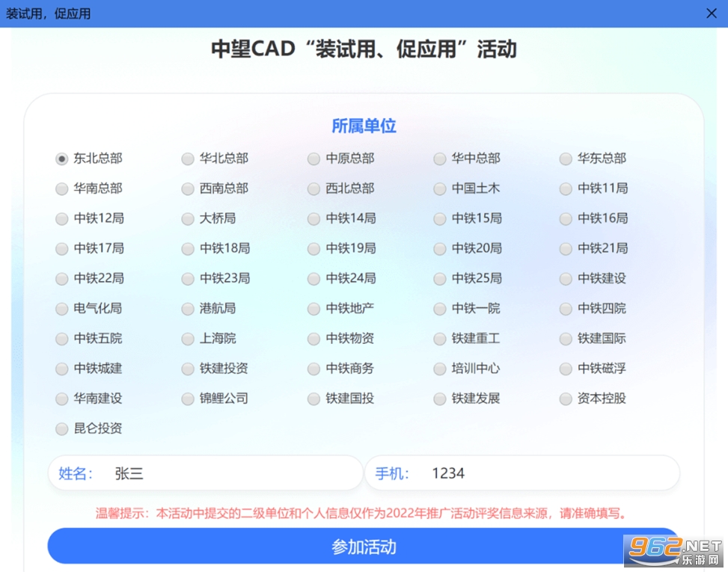Image resolution: width=728 pixels, height=572 pixels.
Task: Choose 中铁25局 option
Action: click(x=440, y=279)
